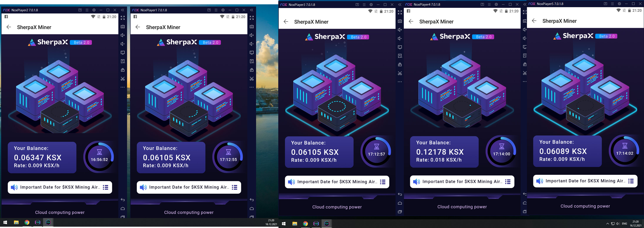Collapse NoxPlayer2 sidebar with double chevron
Screen dimensions: 644x228
(123, 10)
